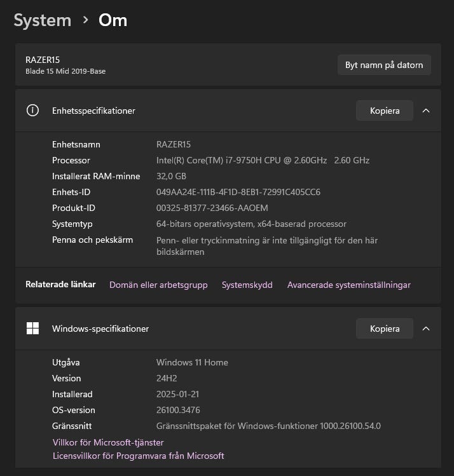Collapse the Enhetsspecifikationer section using its chevron
Viewport: 454px width, 476px height.
click(426, 111)
